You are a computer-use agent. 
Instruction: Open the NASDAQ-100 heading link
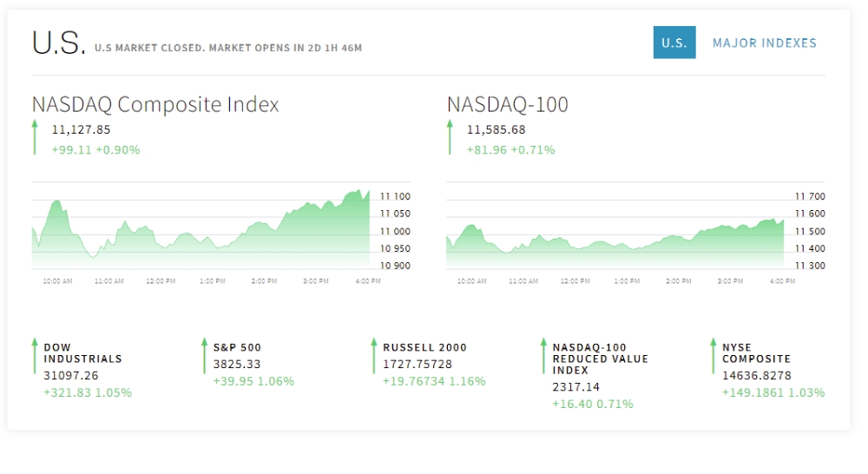click(x=508, y=104)
